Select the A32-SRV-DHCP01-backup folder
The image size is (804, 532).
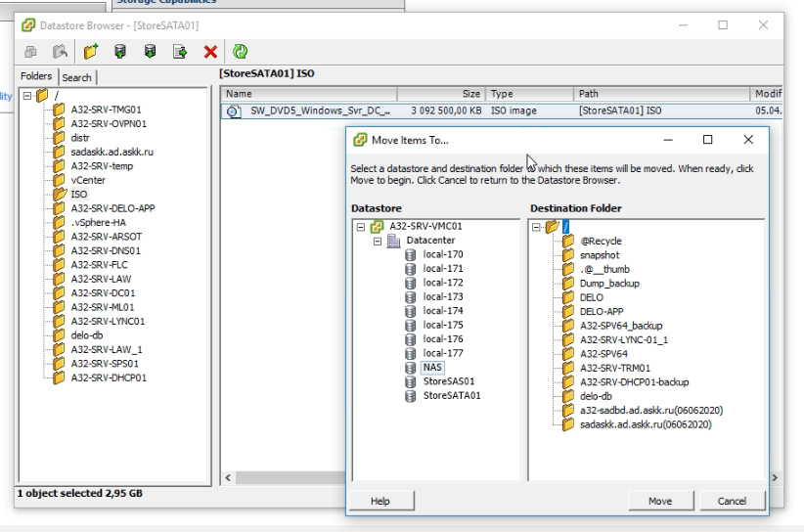tap(634, 382)
